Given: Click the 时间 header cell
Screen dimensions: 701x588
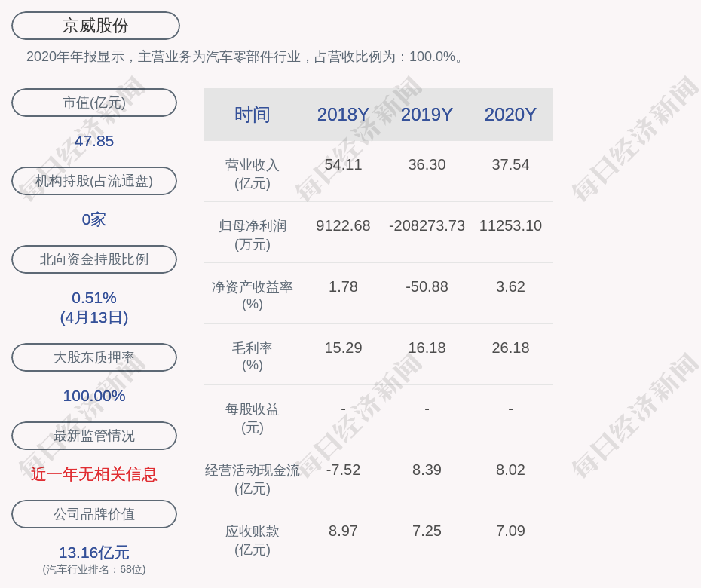Looking at the screenshot, I should tap(253, 115).
